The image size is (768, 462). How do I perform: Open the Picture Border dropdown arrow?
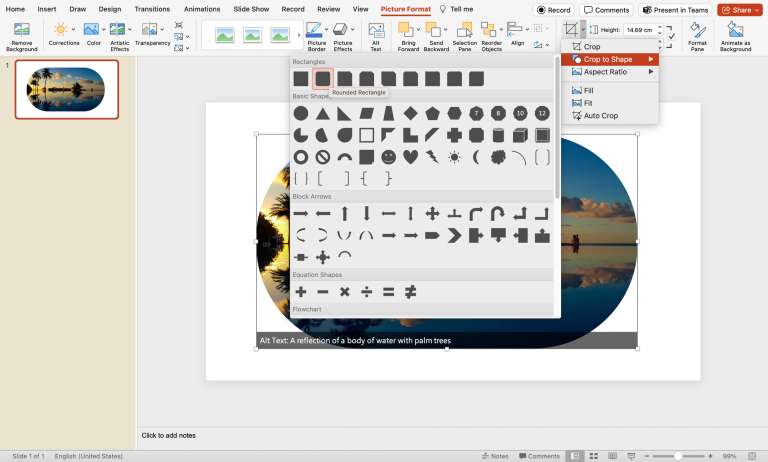click(x=326, y=29)
